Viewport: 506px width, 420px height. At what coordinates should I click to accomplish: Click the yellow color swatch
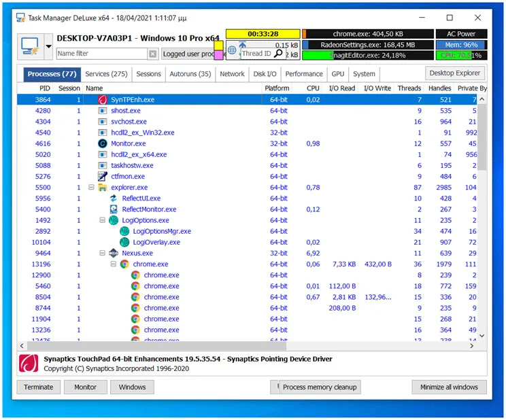(x=218, y=45)
